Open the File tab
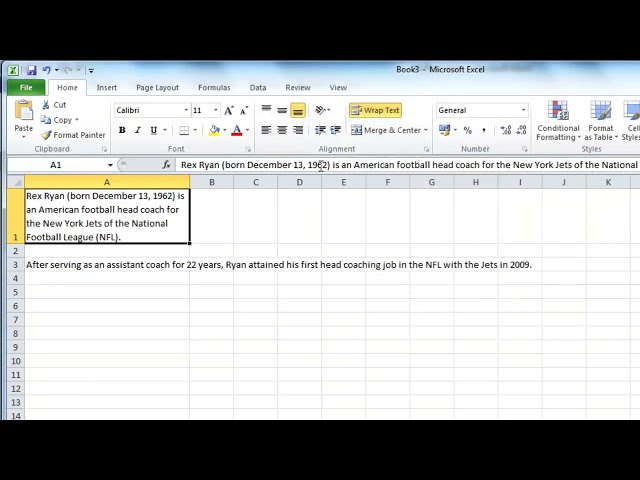This screenshot has height=480, width=640. coord(26,87)
